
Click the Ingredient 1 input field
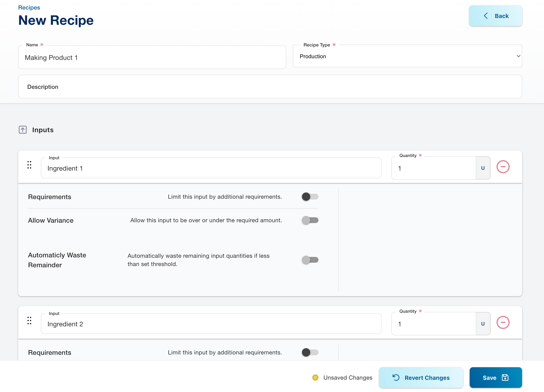tap(211, 168)
